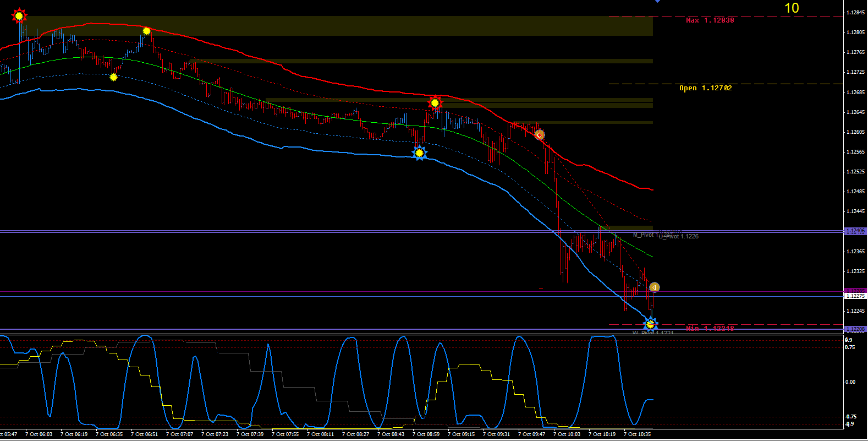Click -0.75 on the oscillator scale
The image size is (868, 441).
click(x=850, y=417)
